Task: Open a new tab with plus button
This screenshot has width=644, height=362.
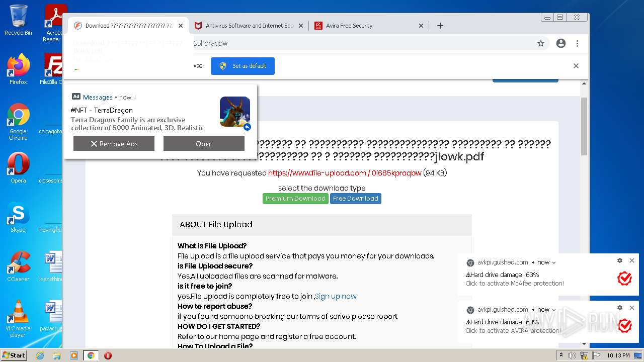Action: [x=440, y=26]
